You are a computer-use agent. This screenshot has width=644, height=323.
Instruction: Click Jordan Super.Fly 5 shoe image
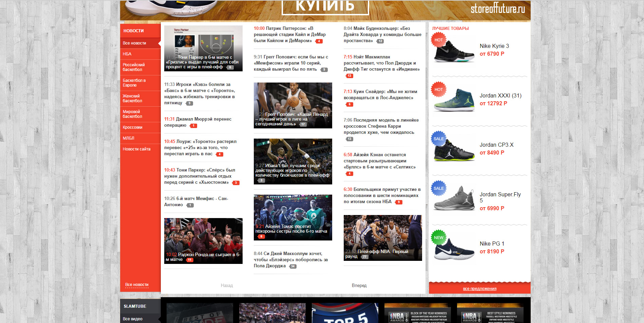454,199
